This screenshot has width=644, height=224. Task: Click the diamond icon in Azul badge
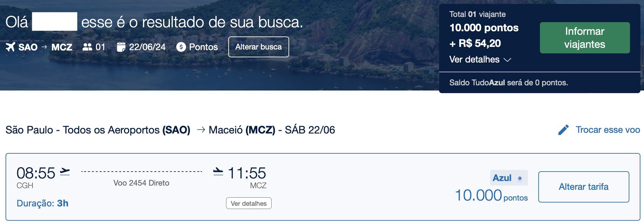[520, 178]
